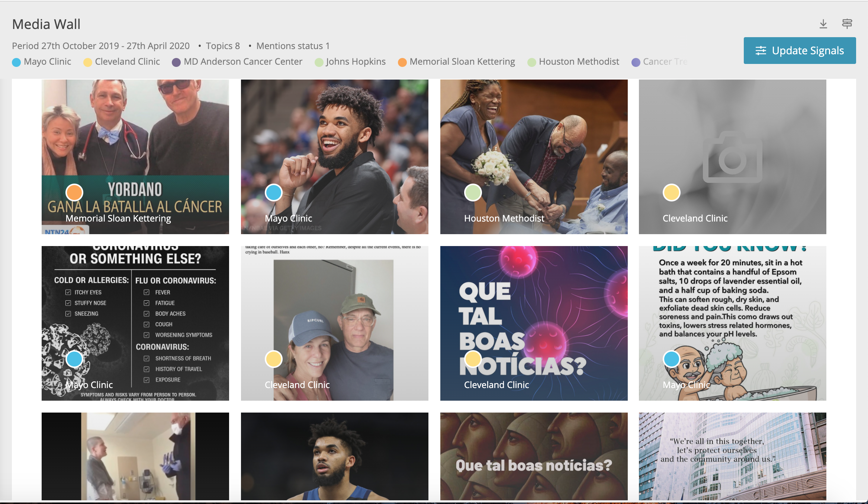Image resolution: width=868 pixels, height=504 pixels.
Task: Click the blue dot on the laughing man card
Action: 274,193
